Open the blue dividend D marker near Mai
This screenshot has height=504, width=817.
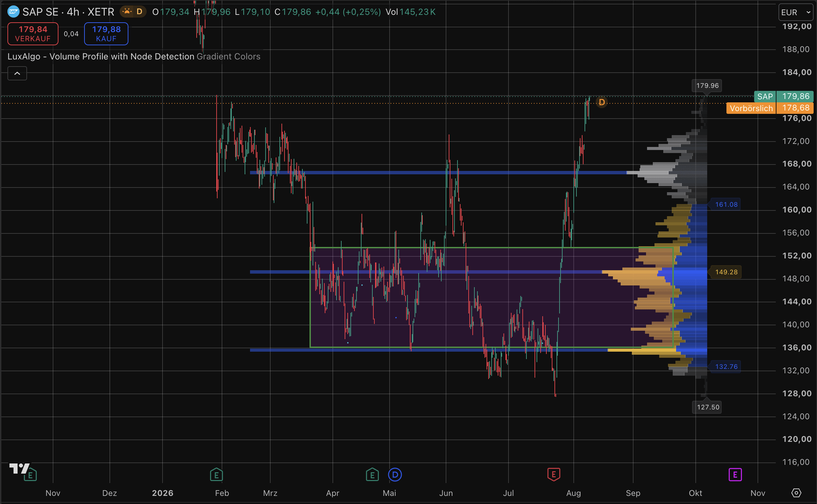tap(395, 475)
